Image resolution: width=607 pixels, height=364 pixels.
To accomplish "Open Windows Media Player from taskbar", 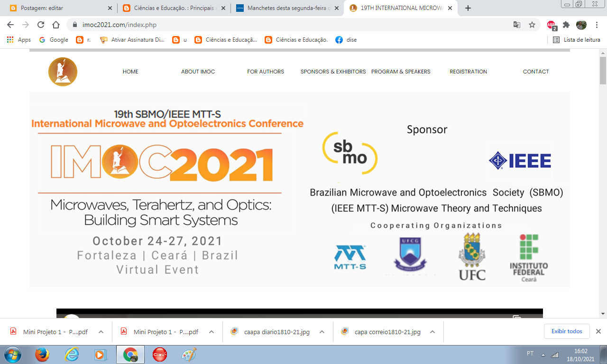I will pos(100,355).
